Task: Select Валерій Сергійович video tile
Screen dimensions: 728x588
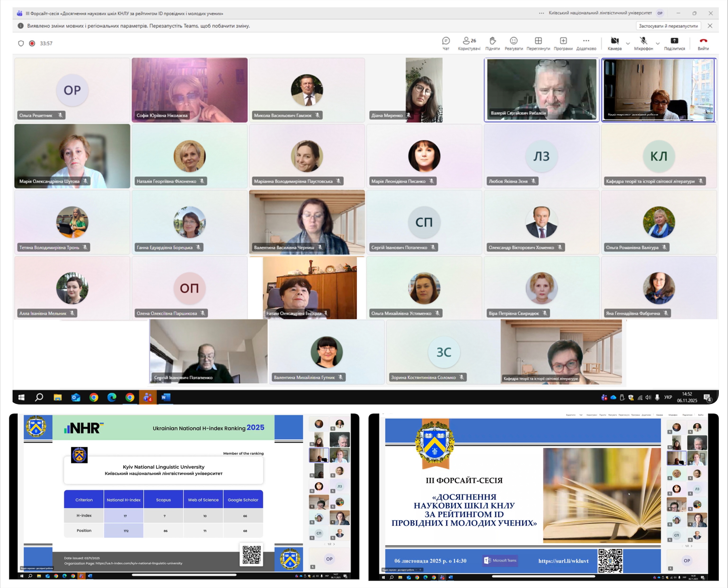Action: [541, 89]
